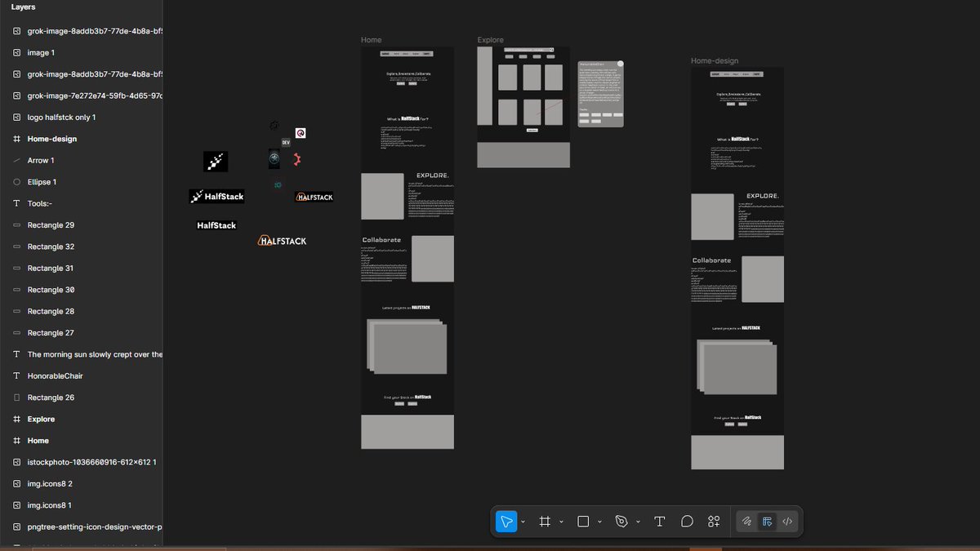Click the Home-design frame title on canvas

[715, 60]
